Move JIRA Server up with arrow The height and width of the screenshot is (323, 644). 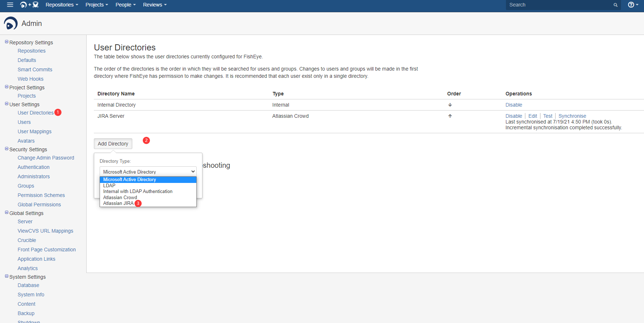coord(450,116)
